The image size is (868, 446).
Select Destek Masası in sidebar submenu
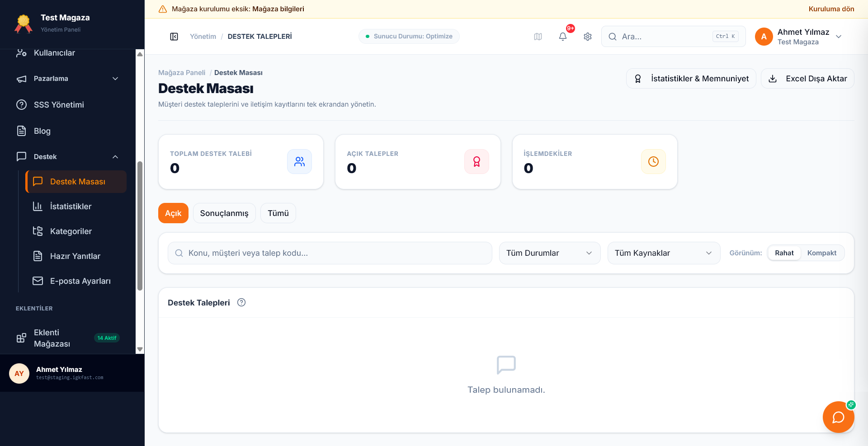(76, 182)
